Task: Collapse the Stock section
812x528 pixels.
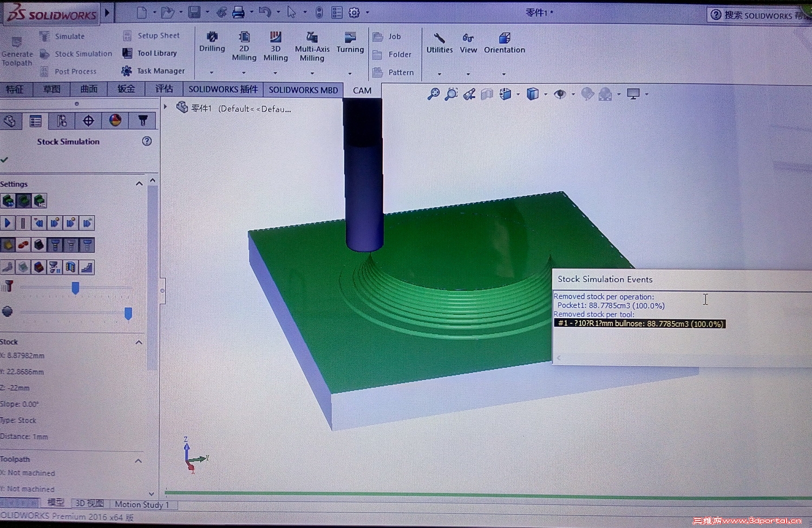Action: (x=139, y=342)
